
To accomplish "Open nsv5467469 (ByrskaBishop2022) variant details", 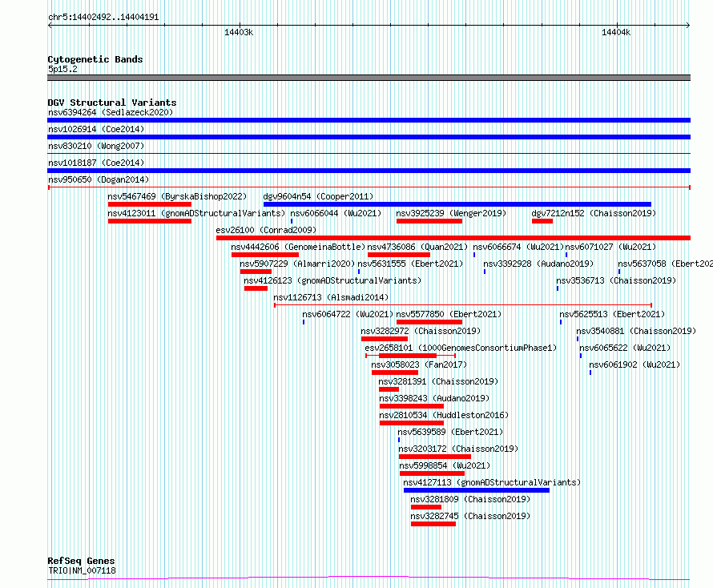I will point(177,196).
